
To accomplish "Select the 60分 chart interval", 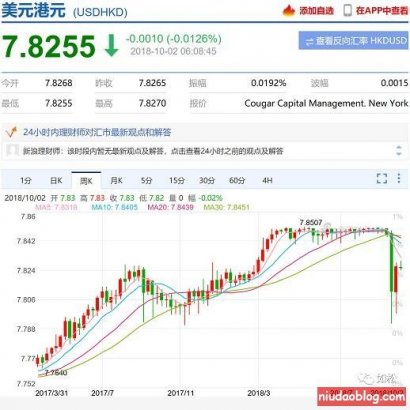I will click(237, 181).
